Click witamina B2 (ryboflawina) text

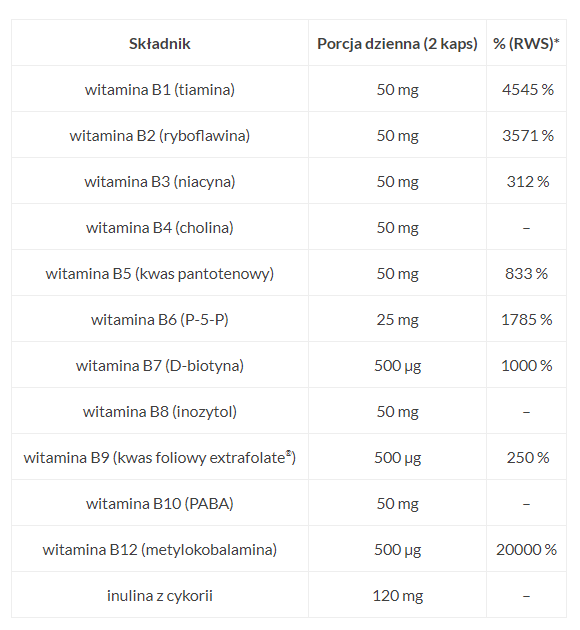159,135
